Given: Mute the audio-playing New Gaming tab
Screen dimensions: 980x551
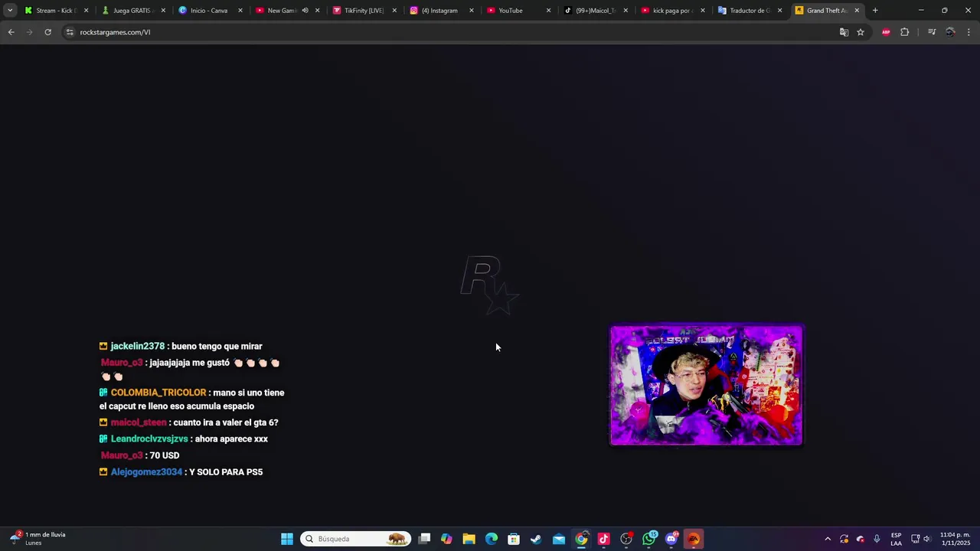Looking at the screenshot, I should [305, 11].
